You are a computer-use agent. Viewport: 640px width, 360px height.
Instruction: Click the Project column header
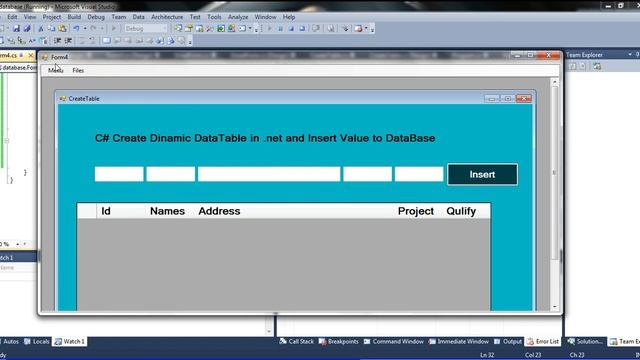pos(418,211)
